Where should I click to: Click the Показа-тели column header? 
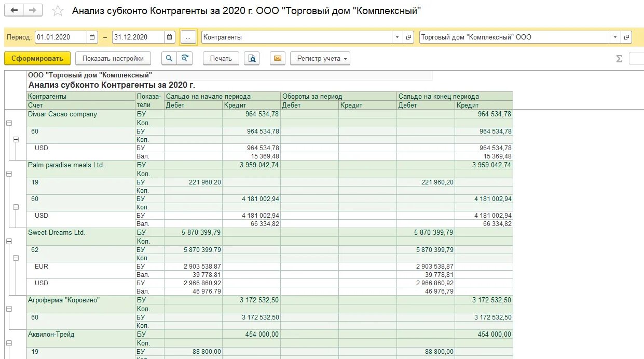150,100
